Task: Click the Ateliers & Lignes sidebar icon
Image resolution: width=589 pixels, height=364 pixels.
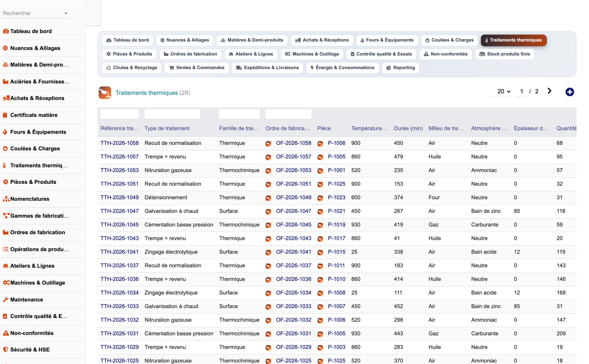Action: pos(6,266)
